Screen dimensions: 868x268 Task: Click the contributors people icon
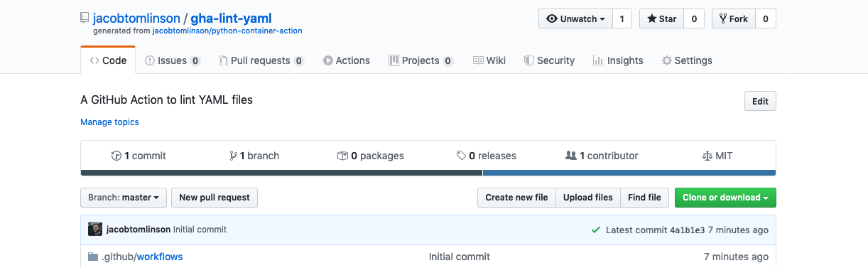570,156
